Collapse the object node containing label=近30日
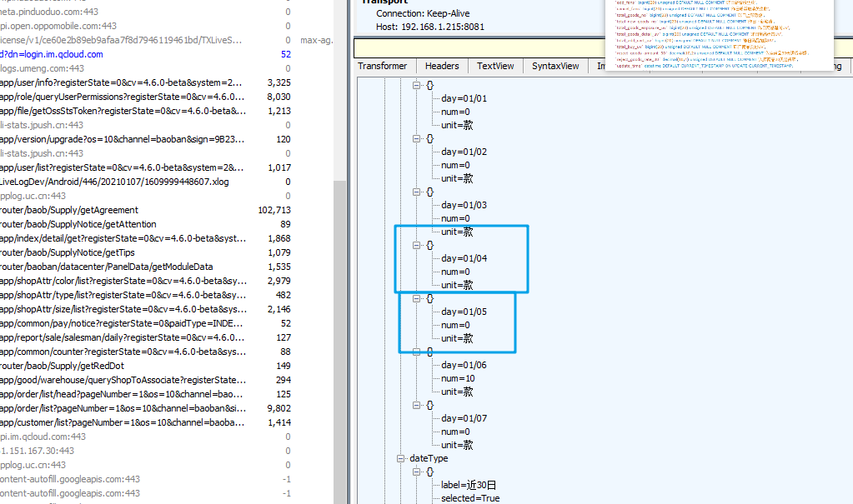 417,472
